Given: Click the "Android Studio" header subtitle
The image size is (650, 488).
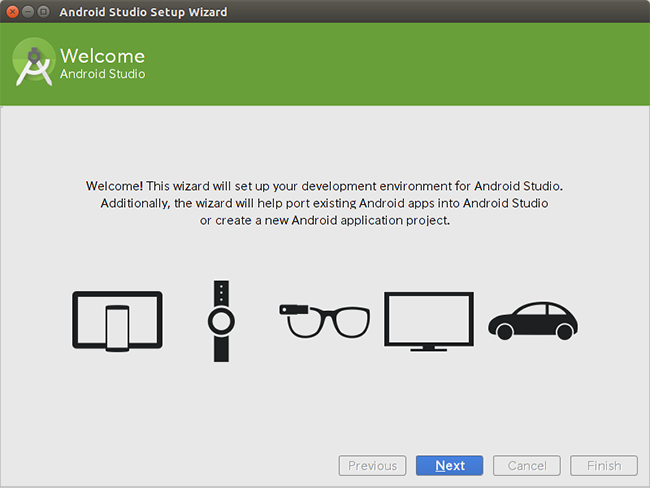Looking at the screenshot, I should (102, 74).
